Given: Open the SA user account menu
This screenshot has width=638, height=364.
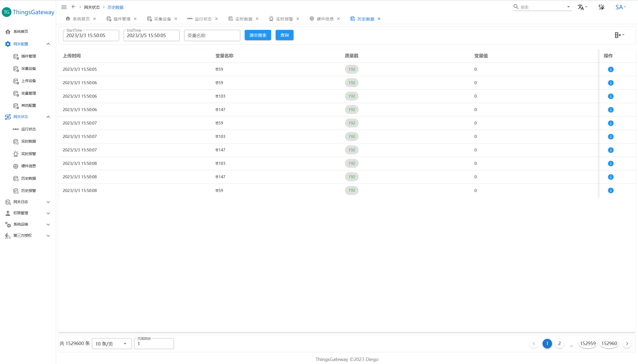Looking at the screenshot, I should click(621, 7).
